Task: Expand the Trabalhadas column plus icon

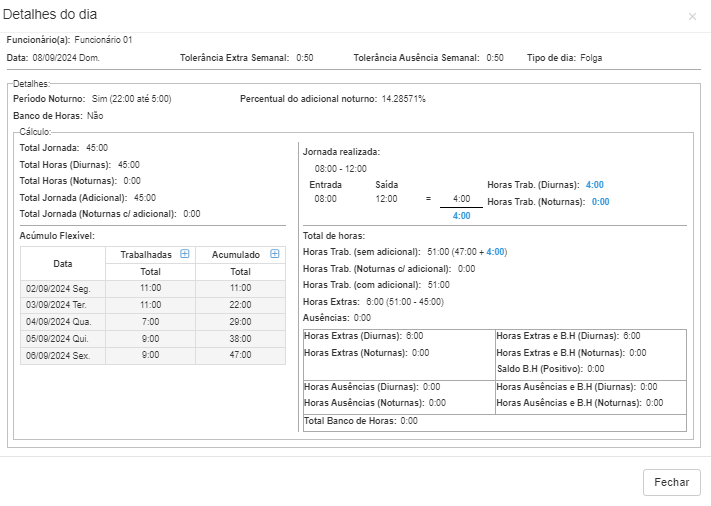Action: tap(184, 254)
